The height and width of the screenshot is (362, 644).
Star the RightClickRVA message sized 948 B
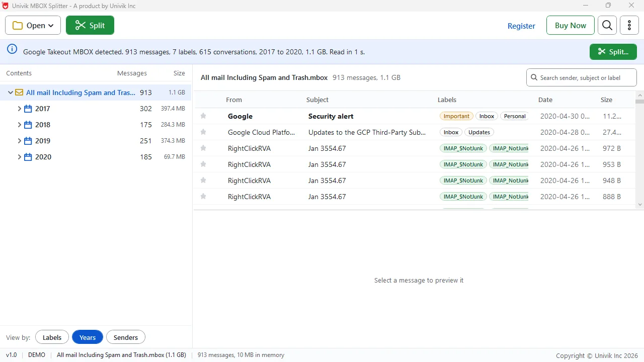pyautogui.click(x=203, y=180)
